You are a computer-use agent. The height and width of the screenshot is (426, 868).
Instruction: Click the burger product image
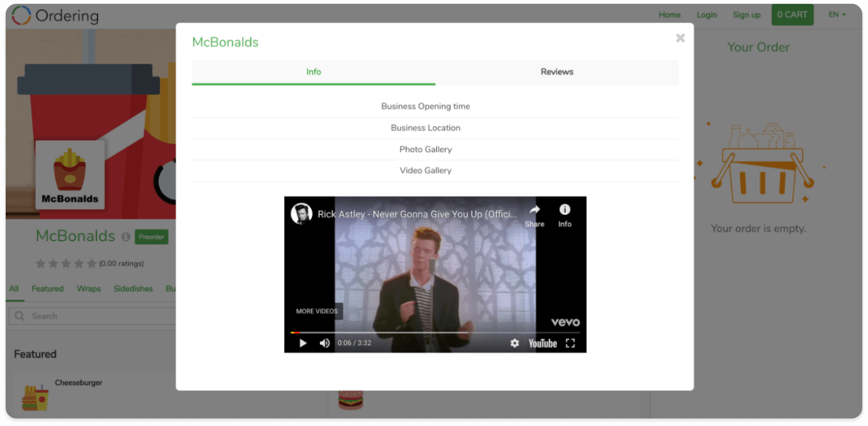point(350,400)
